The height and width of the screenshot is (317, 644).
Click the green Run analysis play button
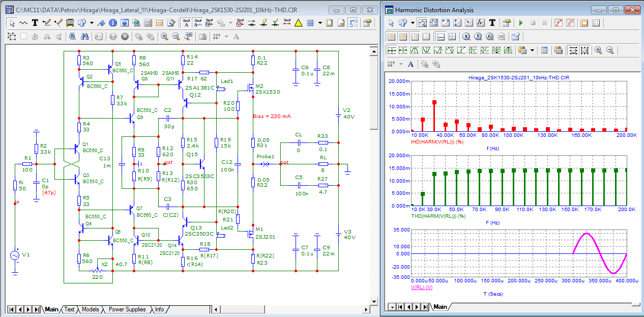pyautogui.click(x=520, y=23)
